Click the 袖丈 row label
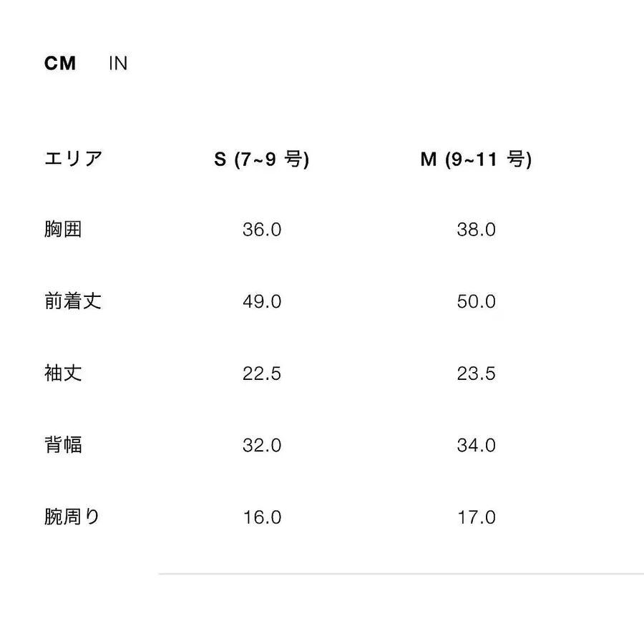 tap(63, 374)
